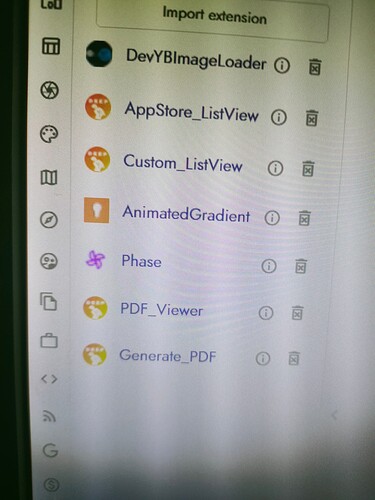Show AnimatedGradient extension info
The width and height of the screenshot is (375, 500).
click(272, 218)
